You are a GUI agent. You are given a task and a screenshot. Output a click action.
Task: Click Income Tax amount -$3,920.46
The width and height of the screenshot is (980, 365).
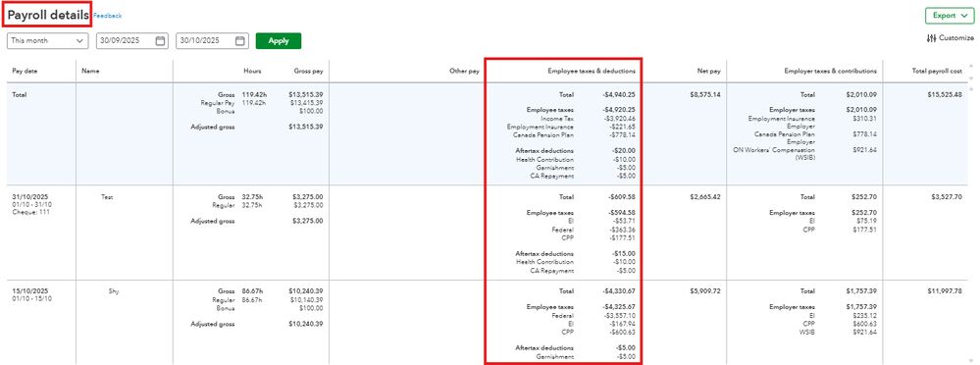619,118
